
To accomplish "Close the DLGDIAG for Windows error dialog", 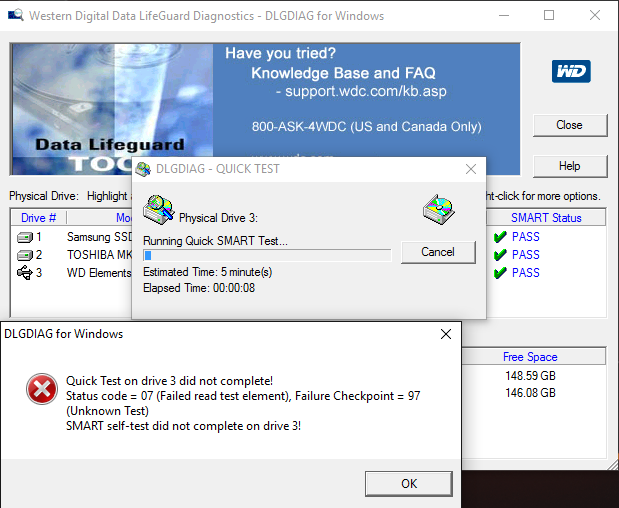I will pos(446,334).
